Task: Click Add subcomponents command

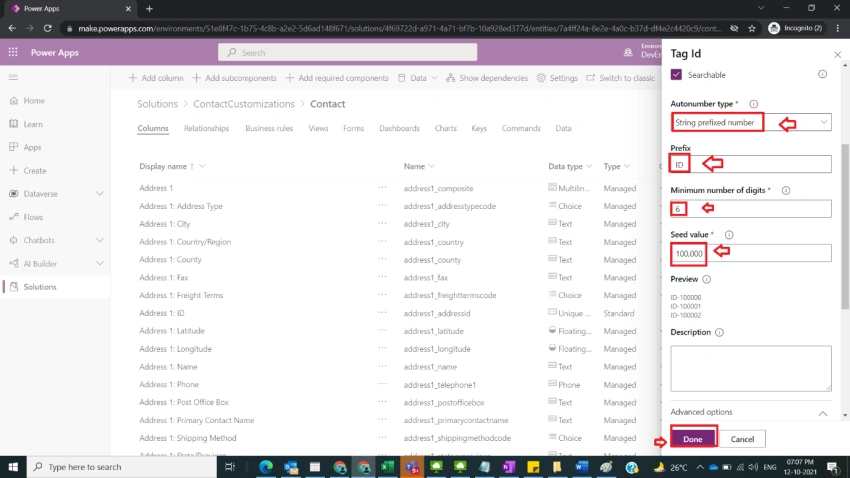Action: coord(234,78)
